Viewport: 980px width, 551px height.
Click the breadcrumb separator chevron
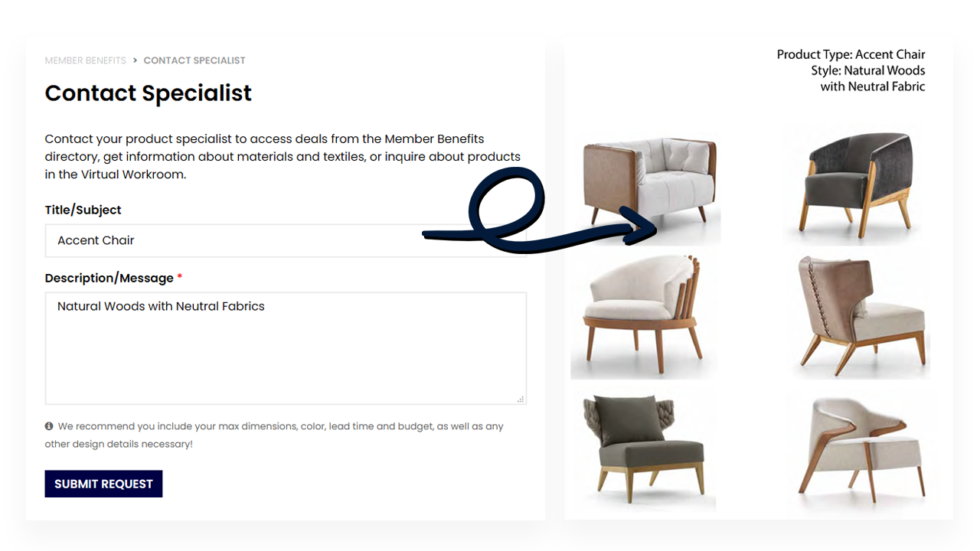click(135, 60)
